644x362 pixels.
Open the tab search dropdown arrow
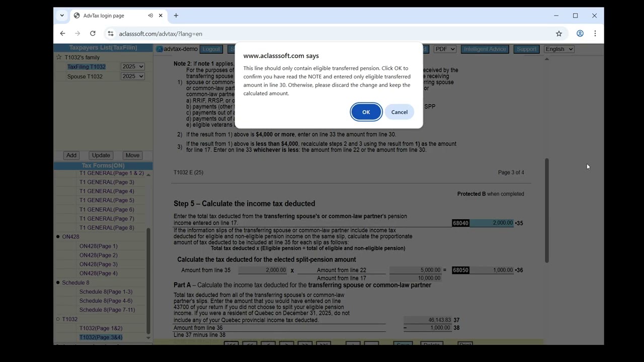pos(62,16)
